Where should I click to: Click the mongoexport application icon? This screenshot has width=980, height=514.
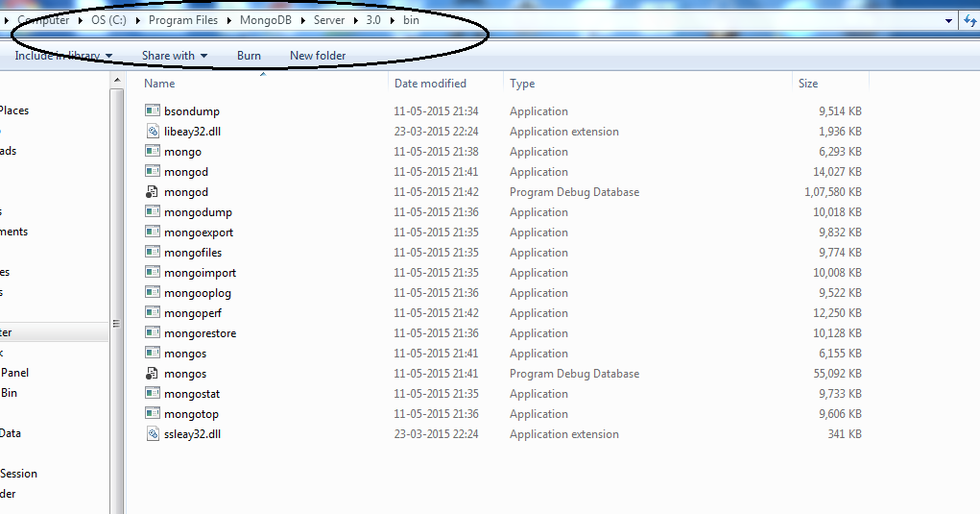(153, 232)
